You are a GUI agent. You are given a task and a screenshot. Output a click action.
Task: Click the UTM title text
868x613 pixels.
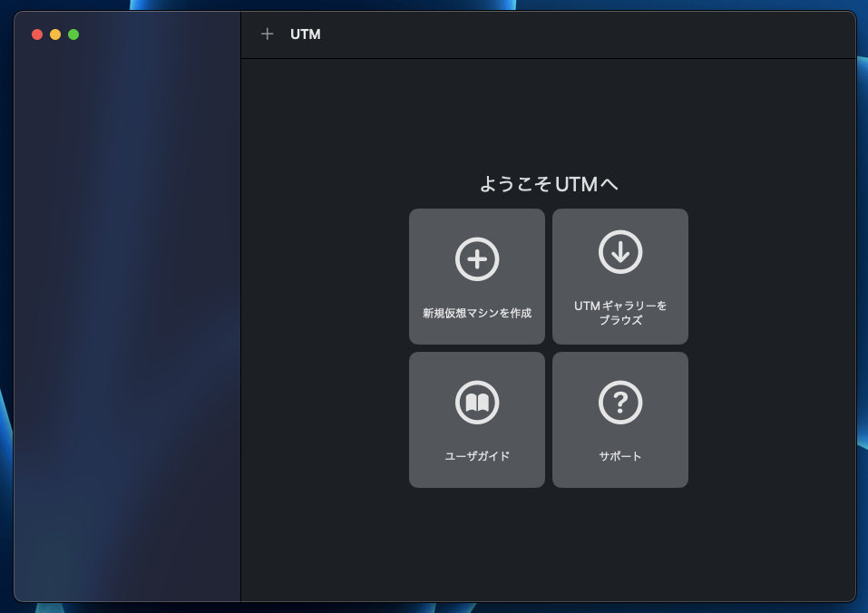(305, 34)
